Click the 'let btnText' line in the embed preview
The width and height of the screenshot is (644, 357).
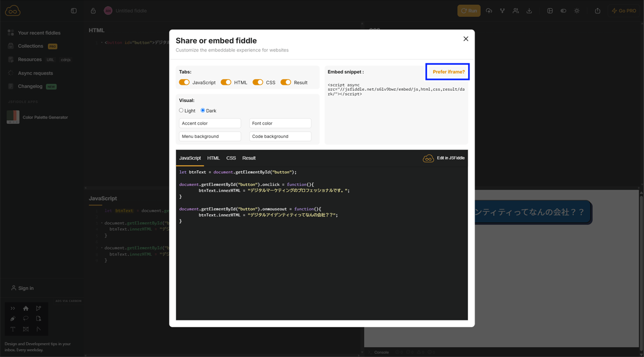(238, 172)
